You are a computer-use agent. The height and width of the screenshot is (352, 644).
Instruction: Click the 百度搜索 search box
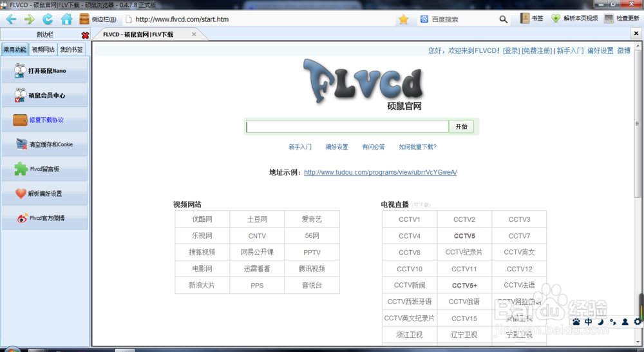(462, 19)
